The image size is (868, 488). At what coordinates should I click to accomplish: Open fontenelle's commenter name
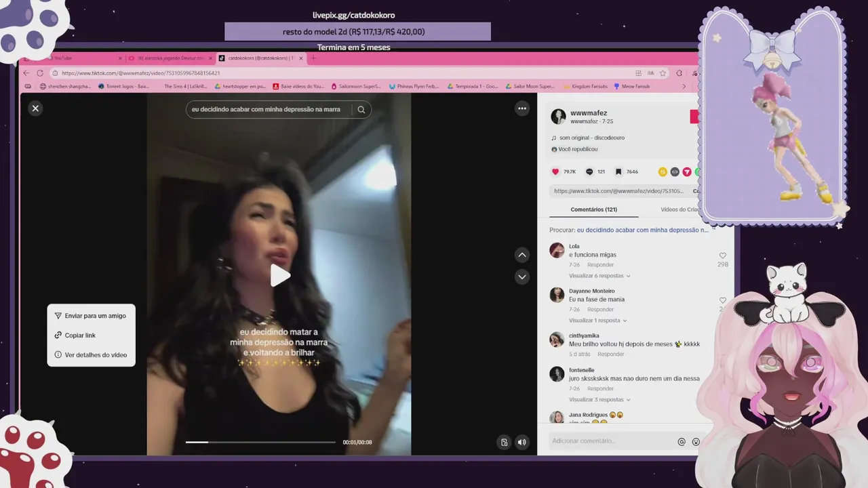[581, 370]
